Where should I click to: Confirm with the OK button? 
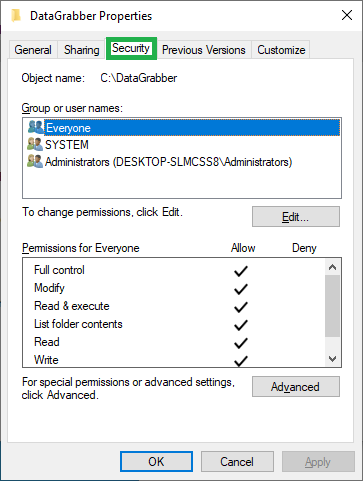[156, 462]
